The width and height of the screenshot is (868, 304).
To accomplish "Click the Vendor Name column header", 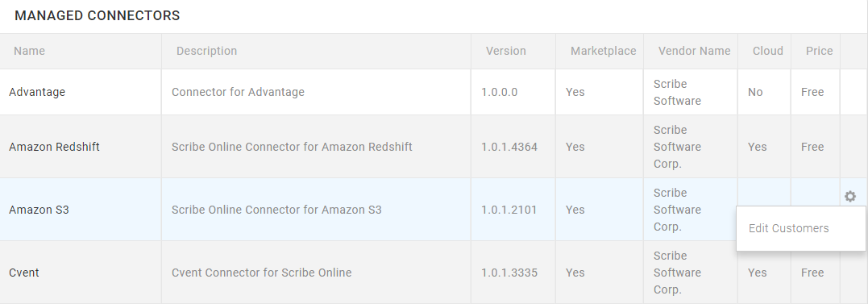I will click(x=694, y=51).
